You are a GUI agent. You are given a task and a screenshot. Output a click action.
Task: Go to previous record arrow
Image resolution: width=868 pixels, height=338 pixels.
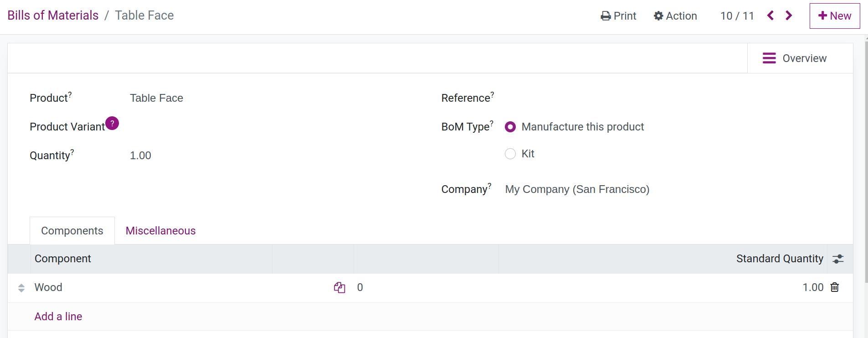coord(770,16)
